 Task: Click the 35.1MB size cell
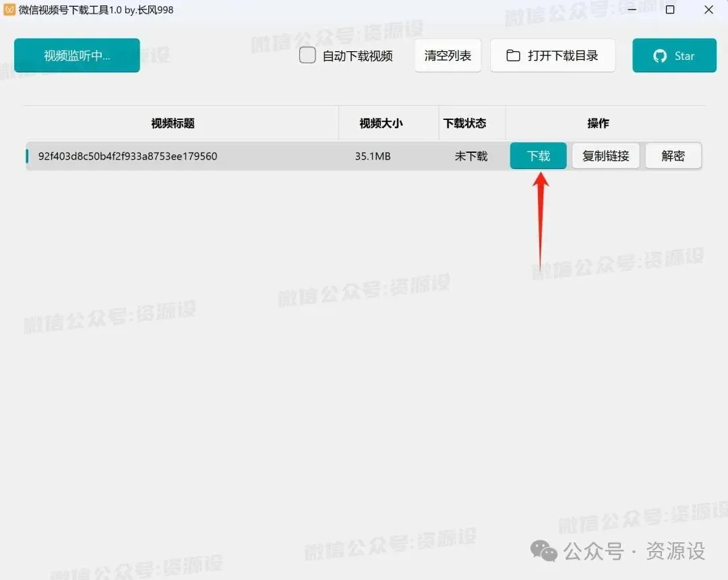(373, 156)
